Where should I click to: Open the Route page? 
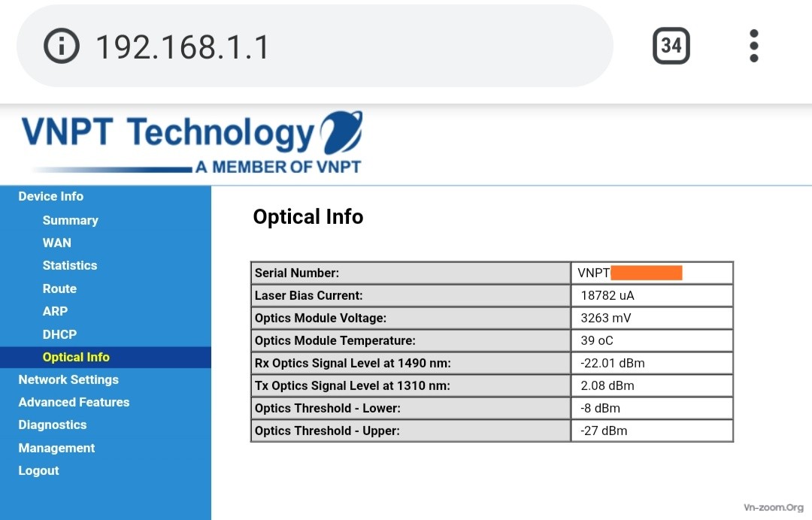coord(59,289)
